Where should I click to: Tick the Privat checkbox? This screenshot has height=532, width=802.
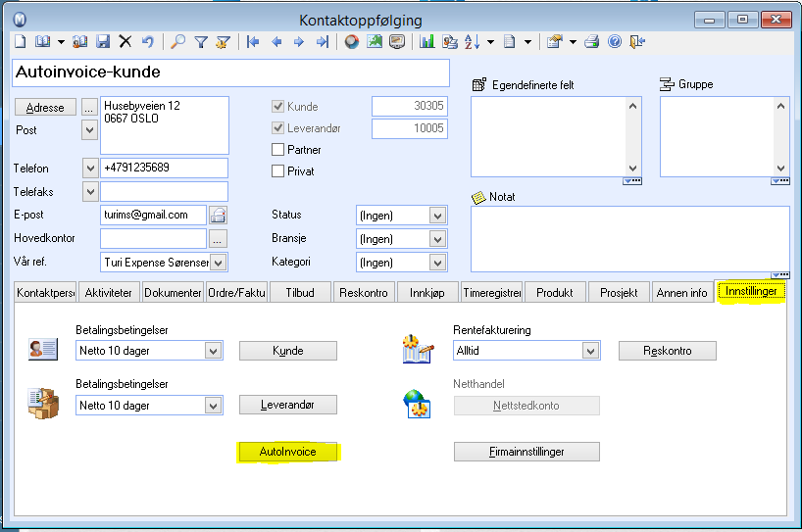pyautogui.click(x=277, y=171)
